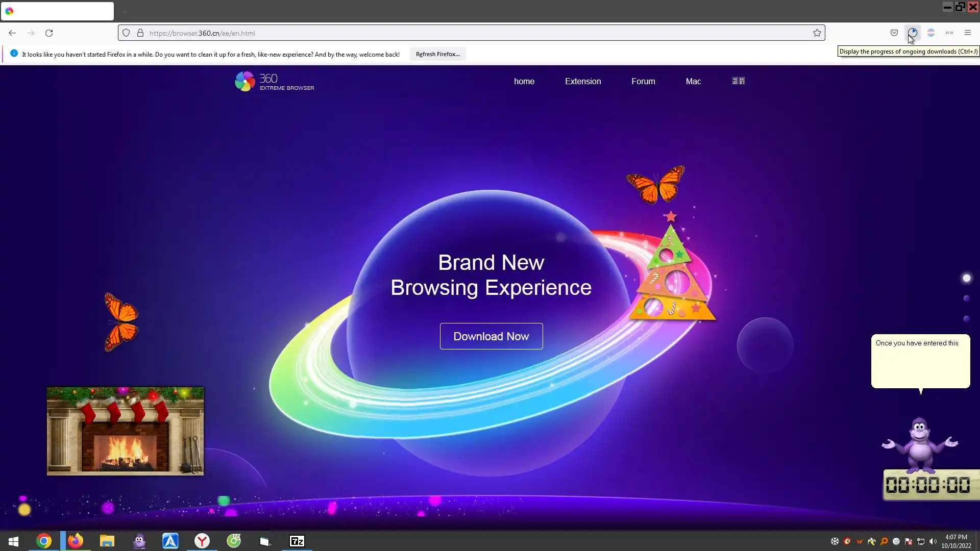Click the tracking protection shield icon
The width and height of the screenshot is (980, 551).
click(126, 33)
